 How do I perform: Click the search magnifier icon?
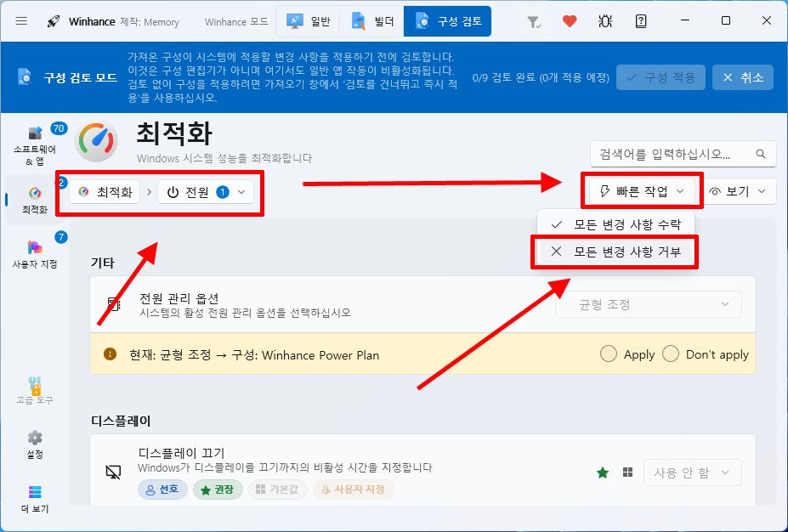[x=761, y=154]
